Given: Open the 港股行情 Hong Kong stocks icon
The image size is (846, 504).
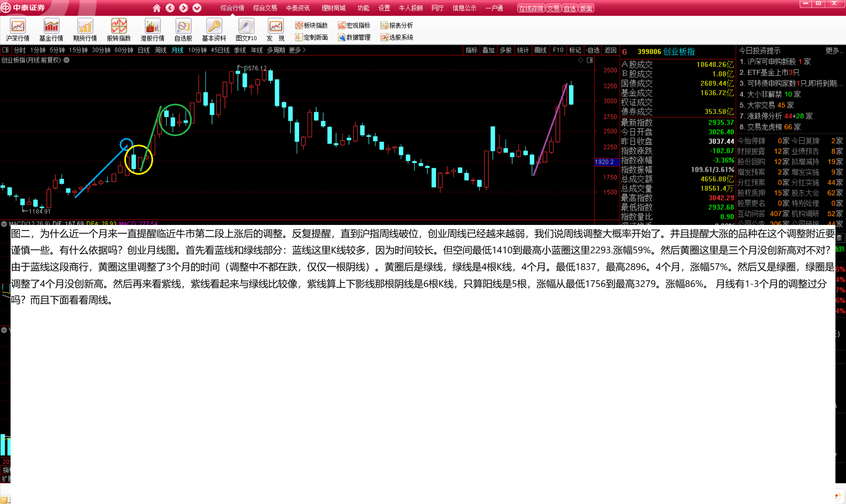Looking at the screenshot, I should tap(152, 26).
